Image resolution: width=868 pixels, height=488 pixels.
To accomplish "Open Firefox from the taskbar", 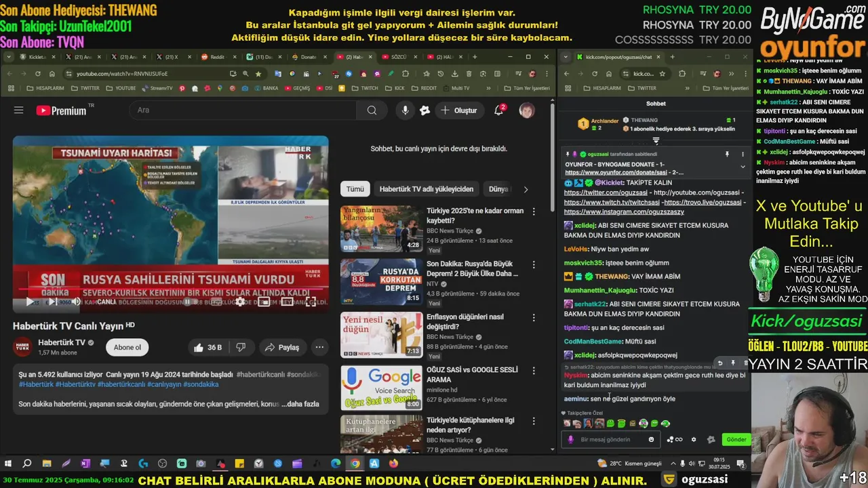I will pyautogui.click(x=393, y=464).
